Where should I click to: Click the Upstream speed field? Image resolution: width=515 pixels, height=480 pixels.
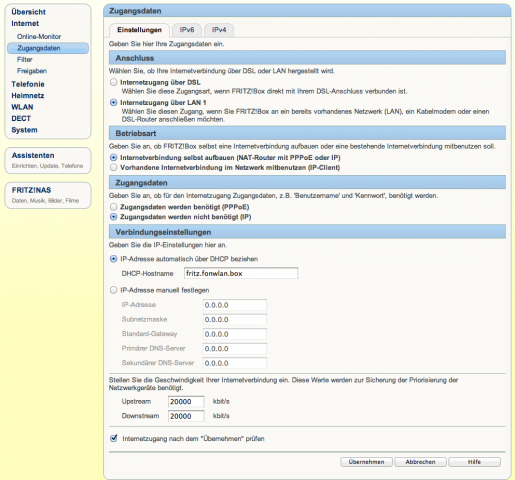186,402
